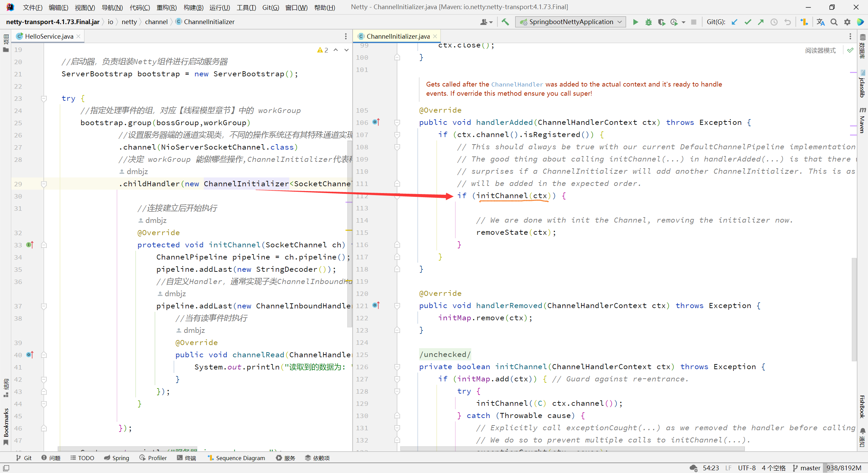Click the right editor vertical scrollbar
The height and width of the screenshot is (473, 868).
(x=854, y=309)
